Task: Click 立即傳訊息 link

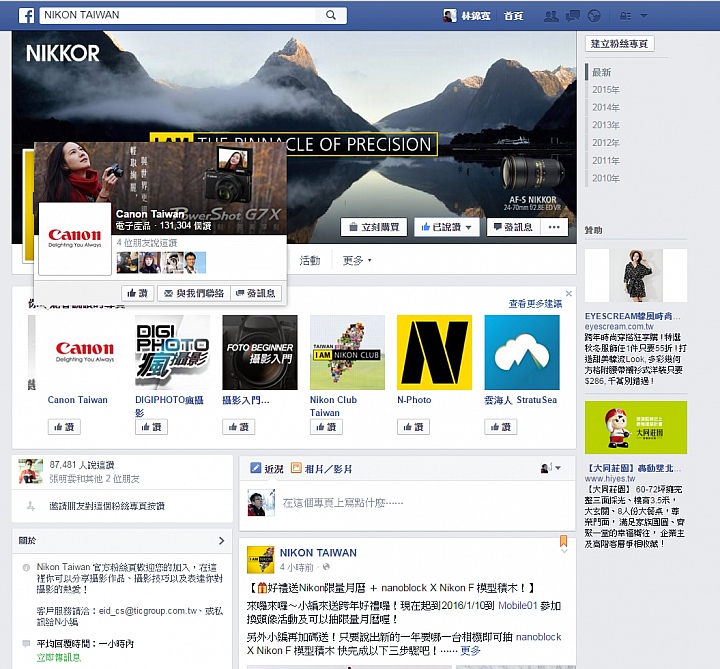Action: (x=59, y=658)
